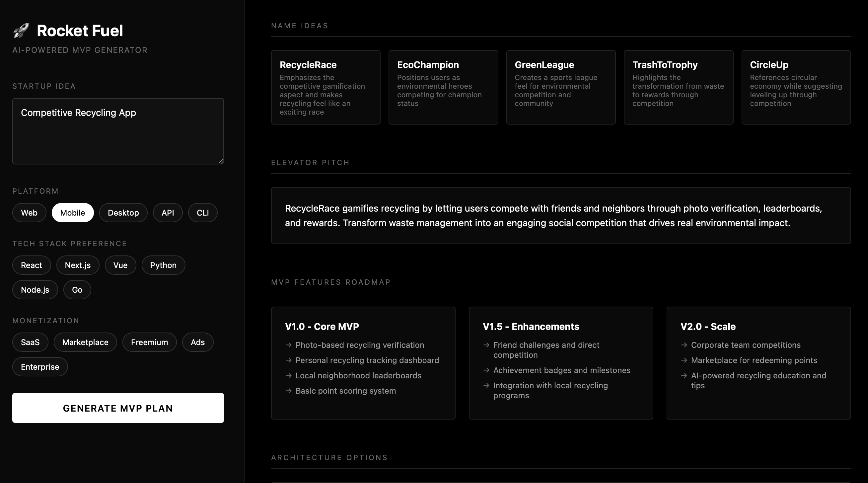Screen dimensions: 868x483
Task: Enable the Next.js tech stack option
Action: click(x=78, y=265)
